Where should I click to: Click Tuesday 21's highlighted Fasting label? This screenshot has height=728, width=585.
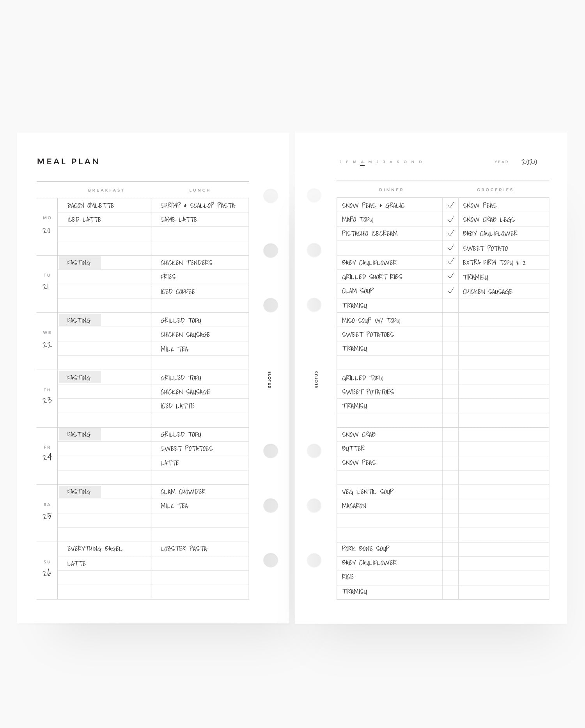[80, 263]
